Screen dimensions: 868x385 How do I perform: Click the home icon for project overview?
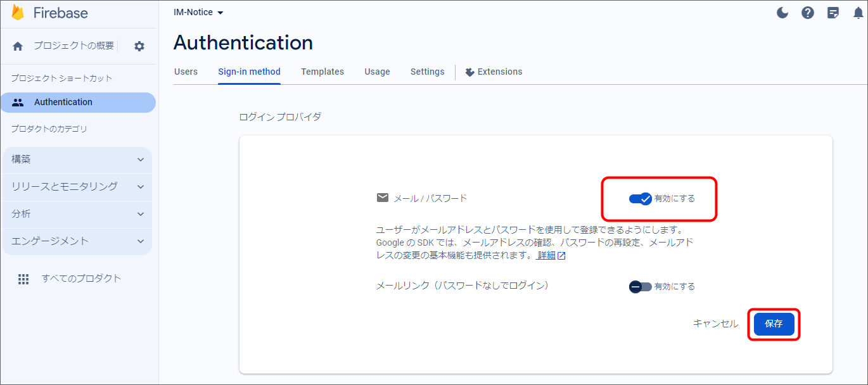pyautogui.click(x=18, y=46)
